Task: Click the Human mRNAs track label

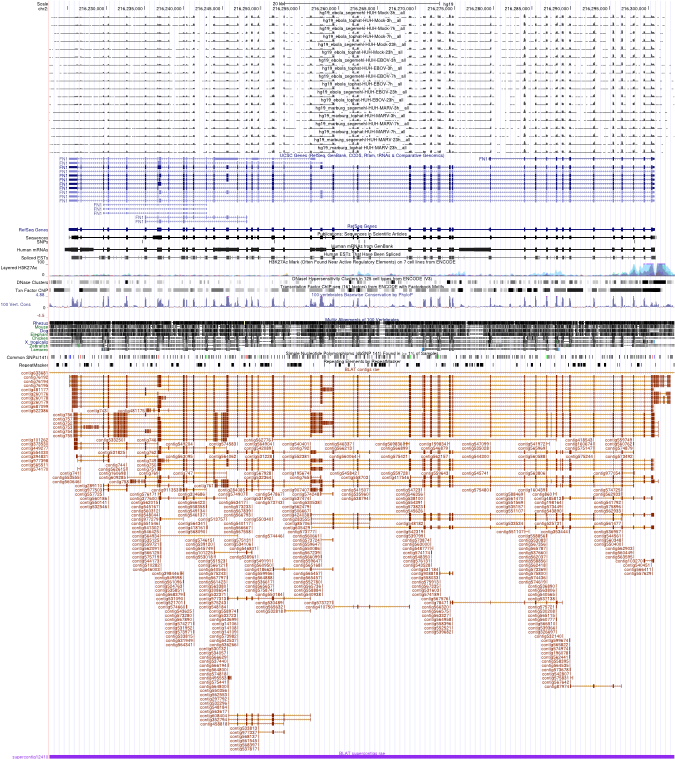Action: 34,249
